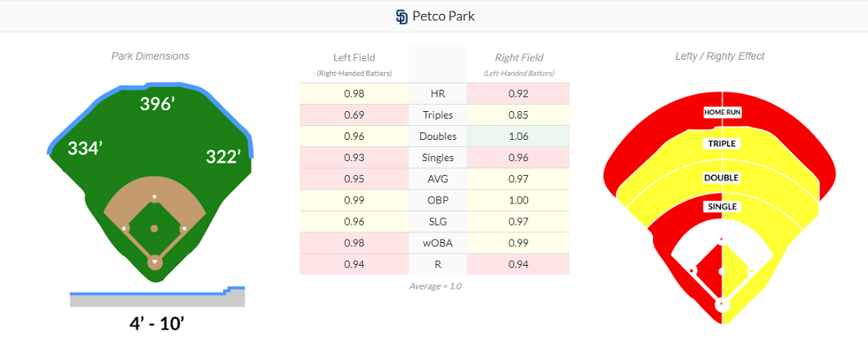Click the DOUBLE label on effect diagram
Image resolution: width=868 pixels, height=354 pixels.
pos(722,177)
